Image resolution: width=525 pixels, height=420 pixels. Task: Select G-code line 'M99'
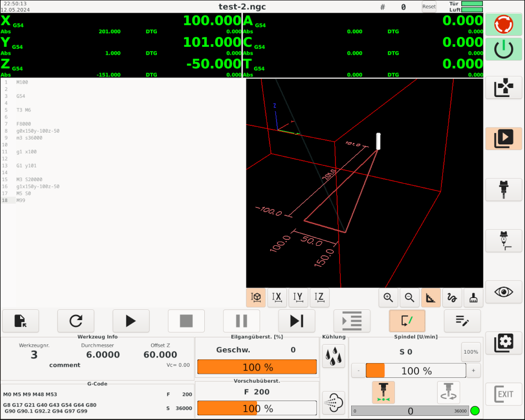[21, 200]
